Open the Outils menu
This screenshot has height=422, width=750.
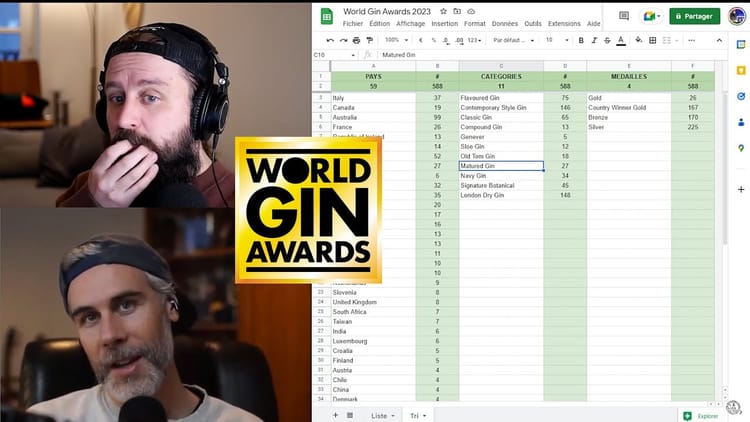click(x=533, y=23)
